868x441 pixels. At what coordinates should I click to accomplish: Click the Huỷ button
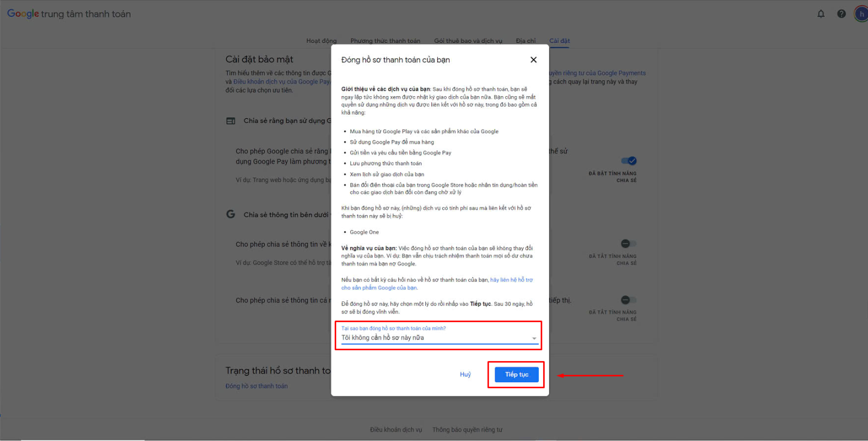(x=465, y=375)
